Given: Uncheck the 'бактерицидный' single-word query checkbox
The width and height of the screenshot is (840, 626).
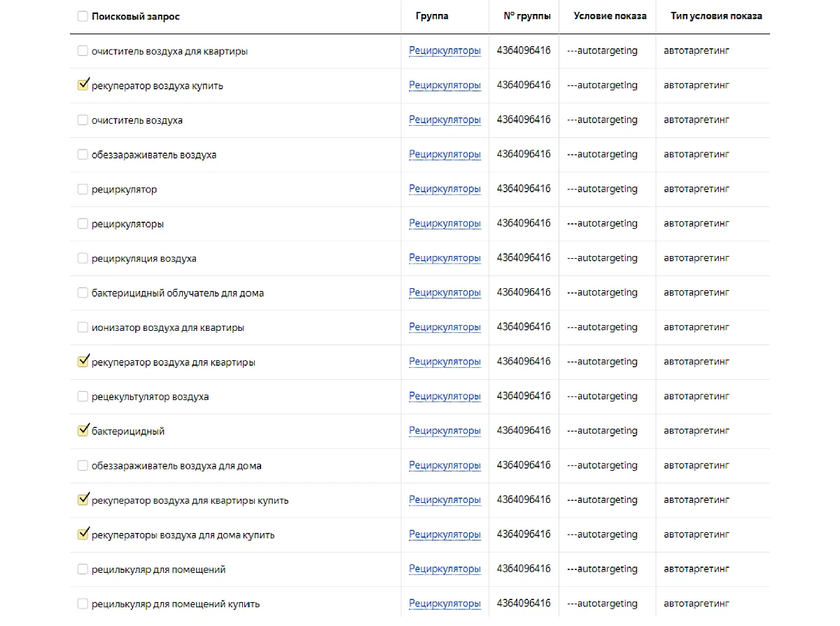Looking at the screenshot, I should pos(83,432).
